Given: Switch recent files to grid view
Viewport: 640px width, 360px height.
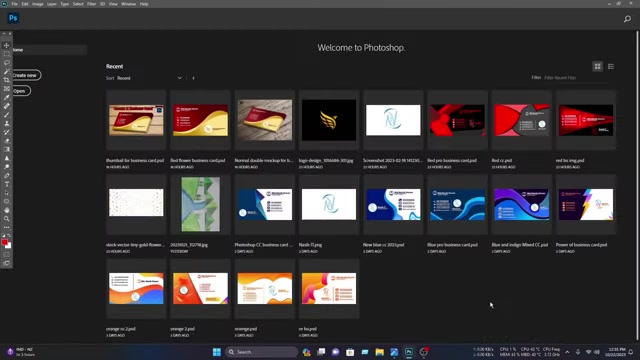Looking at the screenshot, I should tap(598, 67).
